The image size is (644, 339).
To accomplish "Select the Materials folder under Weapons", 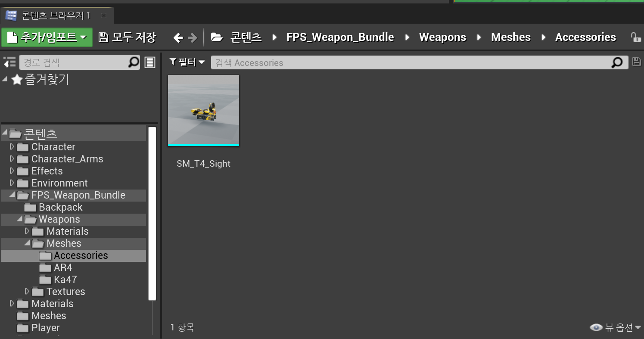I will tap(67, 231).
